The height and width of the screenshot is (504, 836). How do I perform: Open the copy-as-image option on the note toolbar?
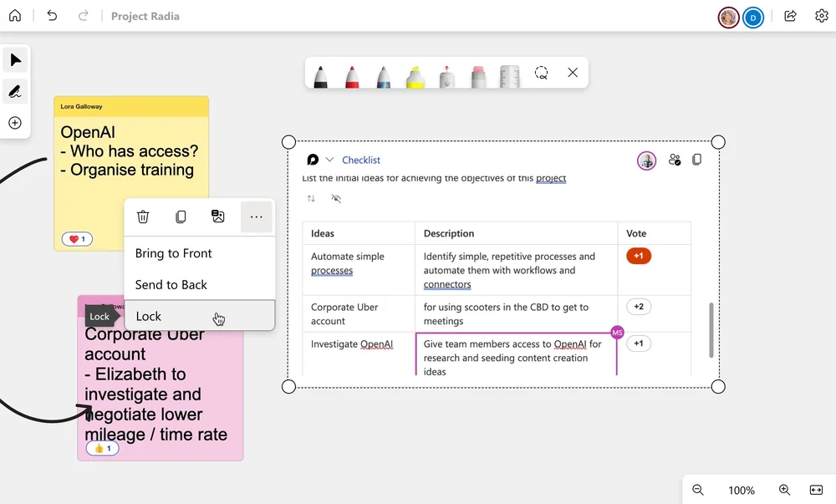pyautogui.click(x=218, y=216)
